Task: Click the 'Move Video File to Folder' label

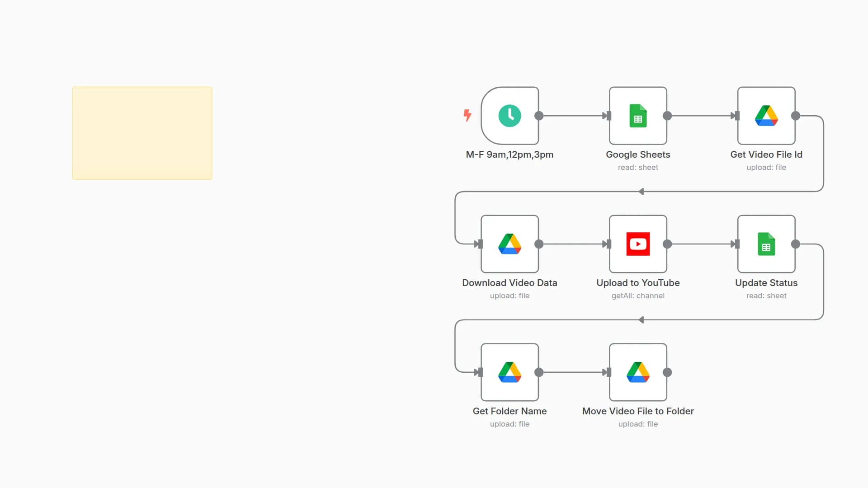Action: coord(638,411)
